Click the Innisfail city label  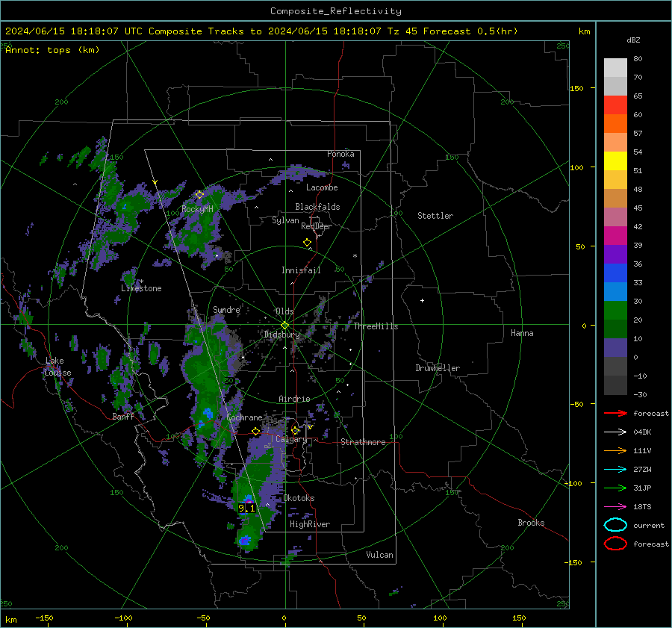(301, 270)
